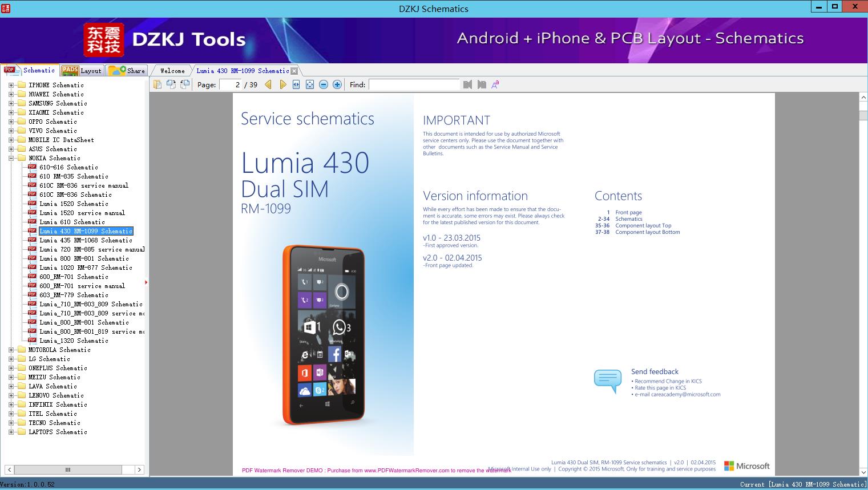Open 600_RM-701 Schematic

[x=74, y=277]
